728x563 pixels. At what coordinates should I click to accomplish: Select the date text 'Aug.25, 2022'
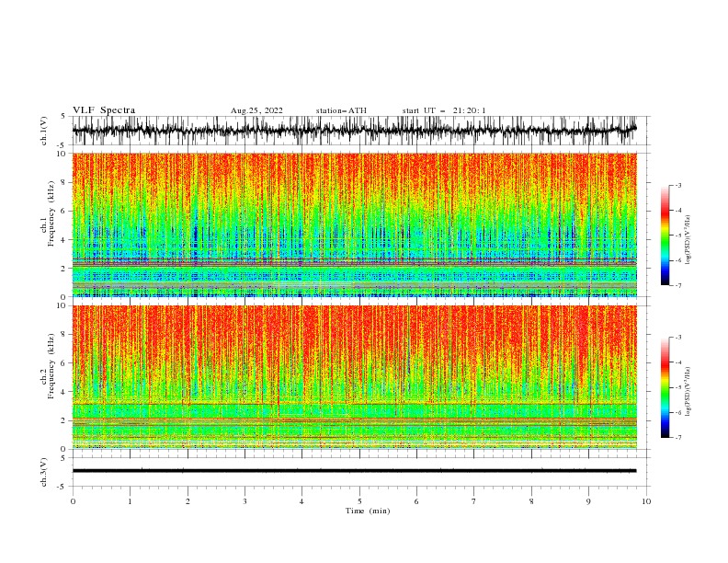[256, 110]
